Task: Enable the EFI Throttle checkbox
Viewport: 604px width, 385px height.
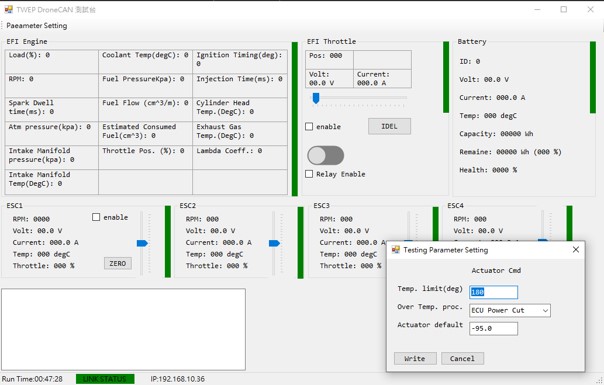Action: coord(309,126)
